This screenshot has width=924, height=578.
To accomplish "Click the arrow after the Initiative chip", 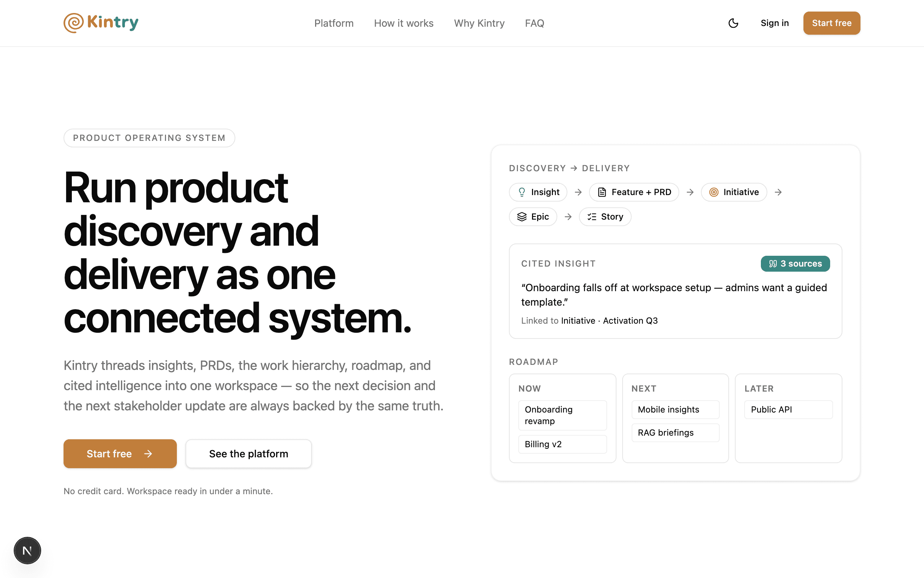I will [778, 192].
